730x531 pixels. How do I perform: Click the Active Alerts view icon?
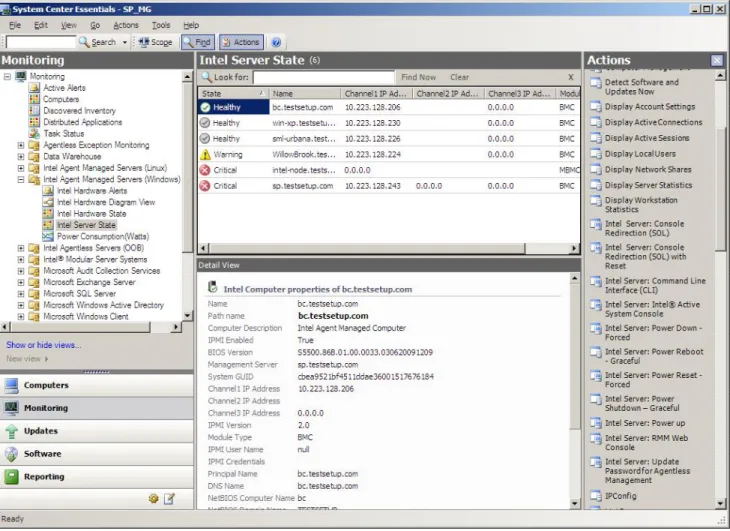point(34,87)
